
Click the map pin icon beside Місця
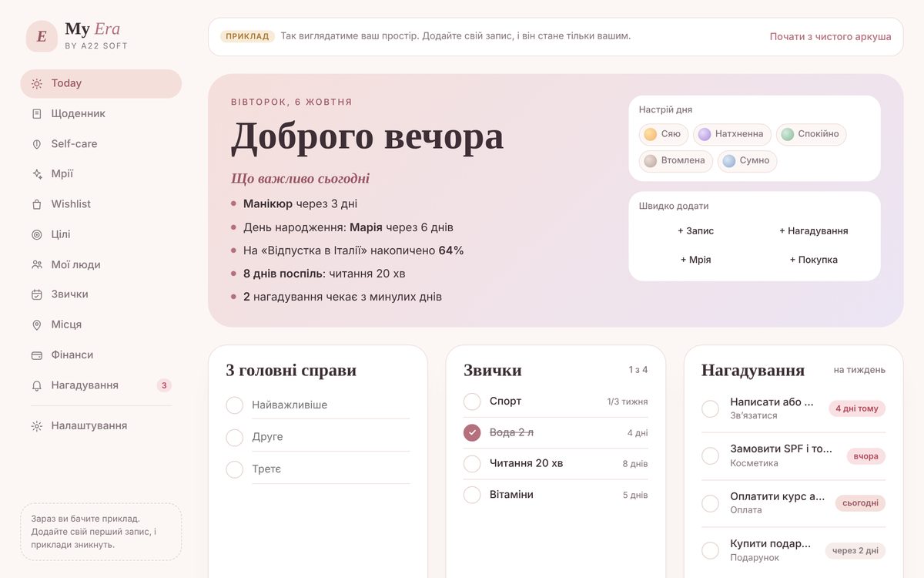pyautogui.click(x=37, y=325)
